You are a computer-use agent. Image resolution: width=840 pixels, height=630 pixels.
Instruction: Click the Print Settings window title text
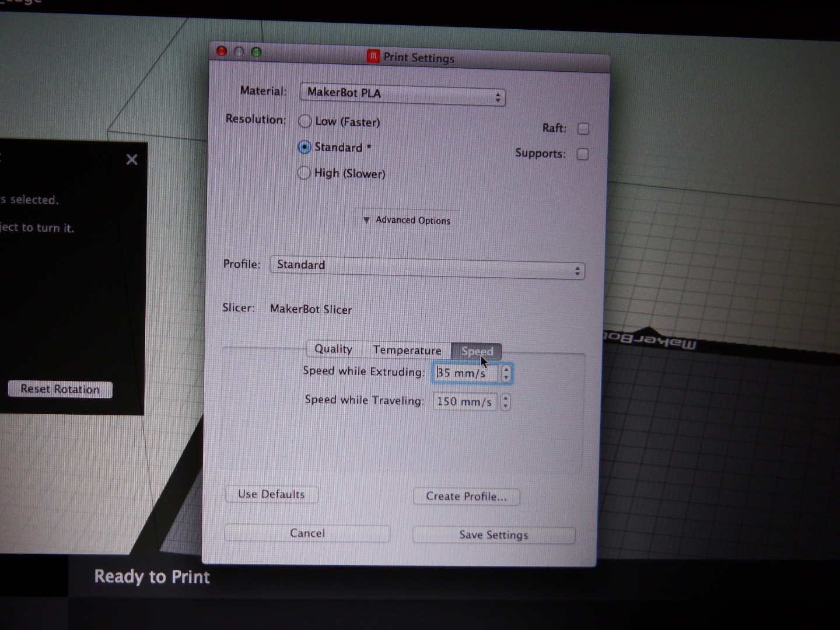(419, 57)
